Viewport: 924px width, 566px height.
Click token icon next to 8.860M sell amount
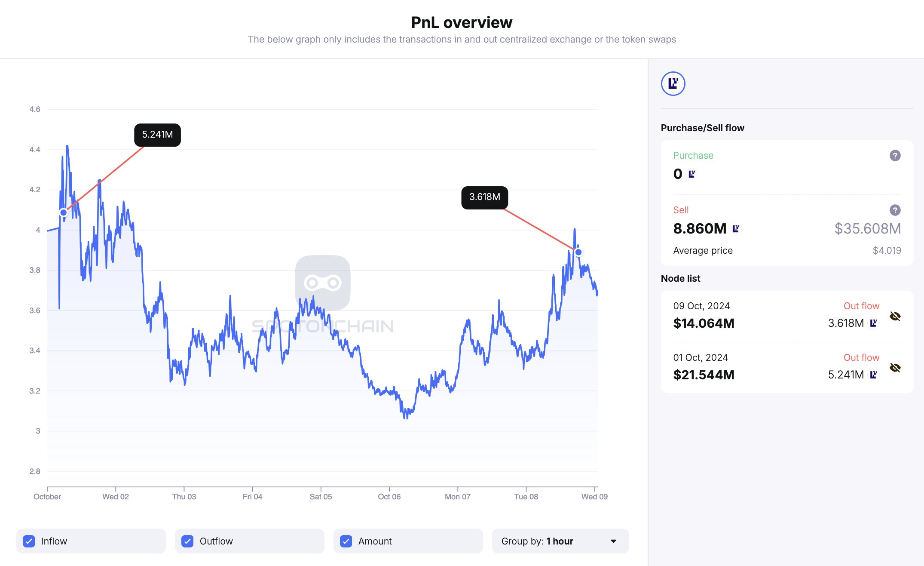click(x=736, y=229)
